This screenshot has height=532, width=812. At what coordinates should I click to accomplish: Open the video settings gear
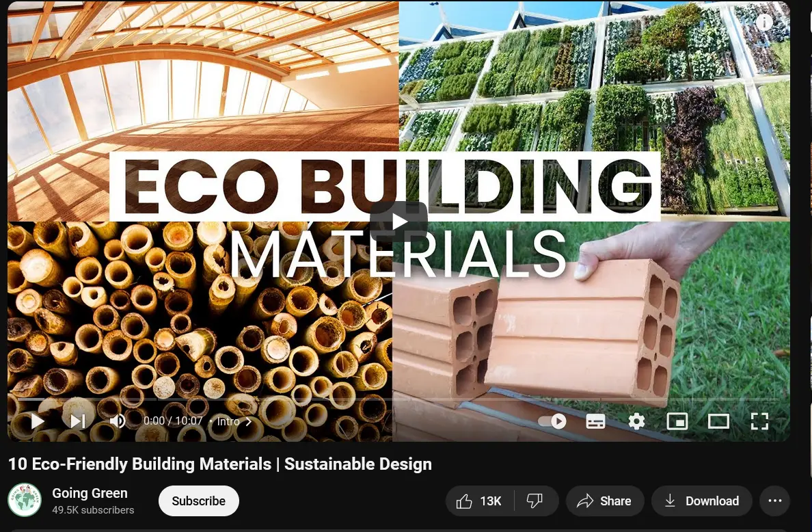click(636, 421)
